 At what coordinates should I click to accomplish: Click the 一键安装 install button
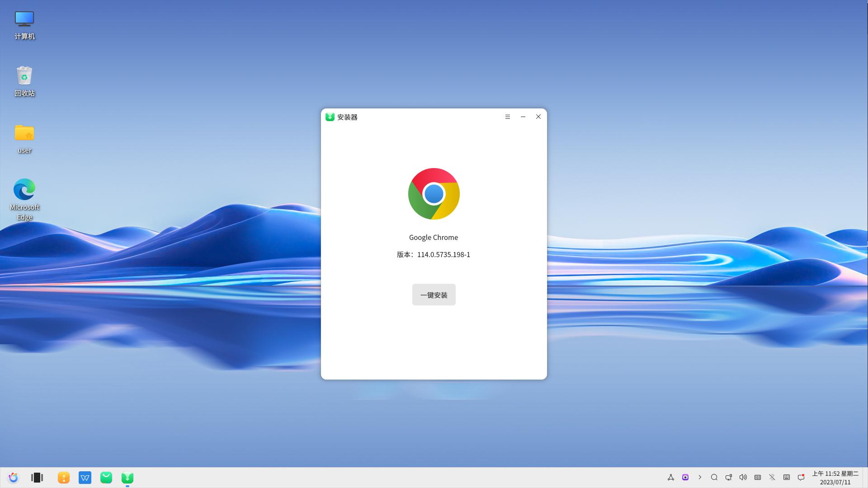point(434,295)
